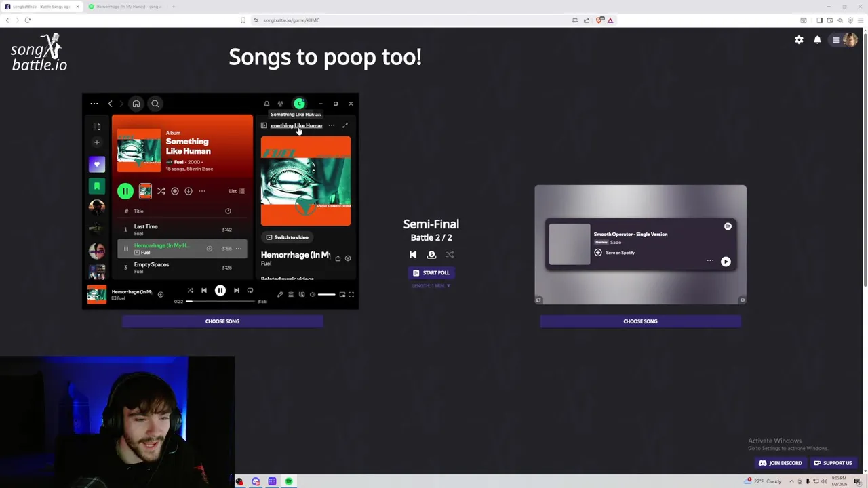Add album Something Like Human to library

(x=175, y=191)
